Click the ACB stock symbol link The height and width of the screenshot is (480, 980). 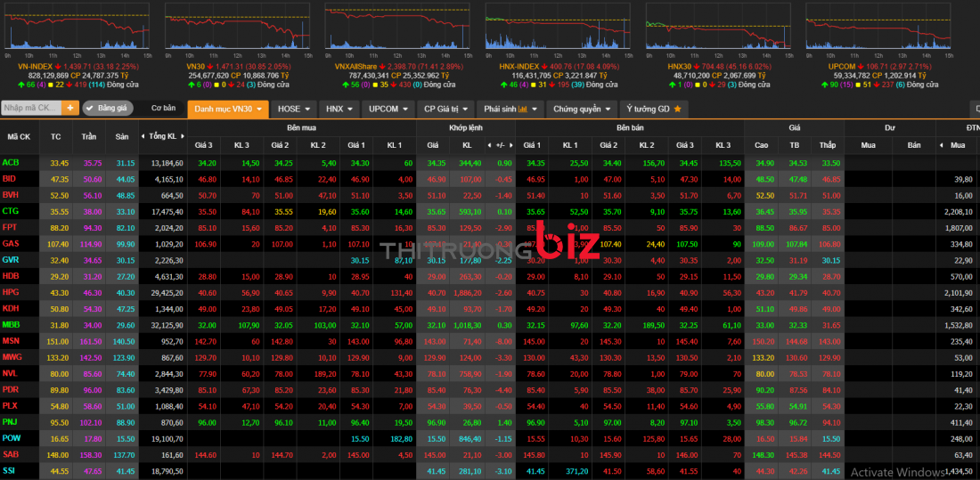[11, 162]
